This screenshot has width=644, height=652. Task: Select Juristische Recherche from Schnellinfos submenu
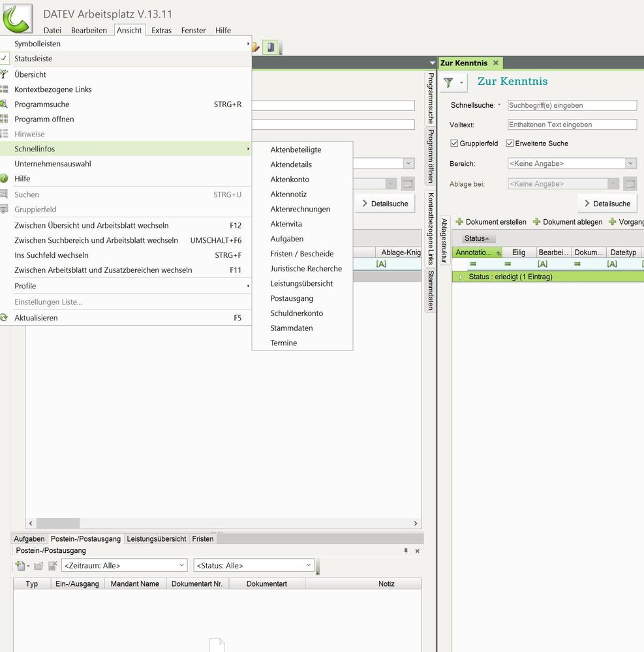click(306, 269)
